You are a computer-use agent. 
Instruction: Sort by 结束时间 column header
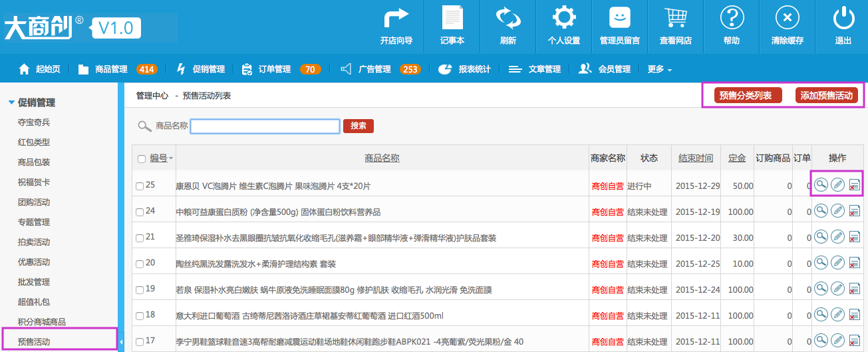pos(695,158)
